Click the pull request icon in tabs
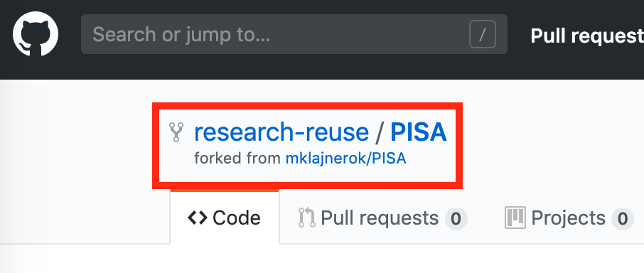 307,218
